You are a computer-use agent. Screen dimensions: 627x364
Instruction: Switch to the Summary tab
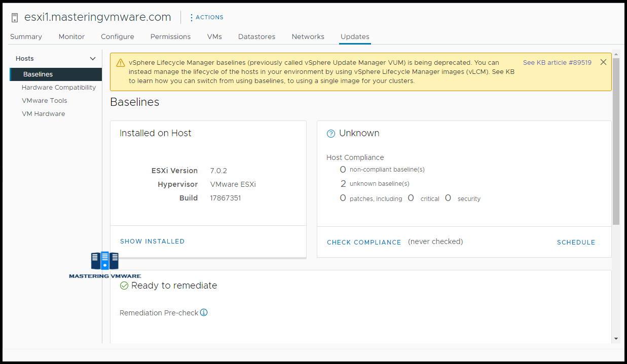26,36
